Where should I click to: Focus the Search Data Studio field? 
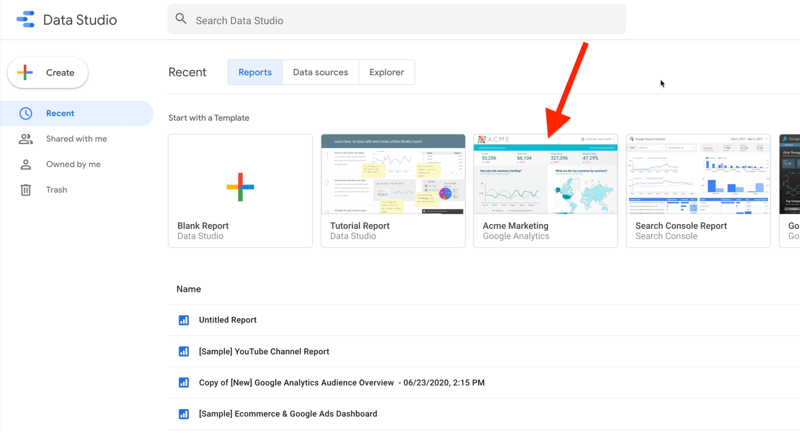pyautogui.click(x=396, y=20)
